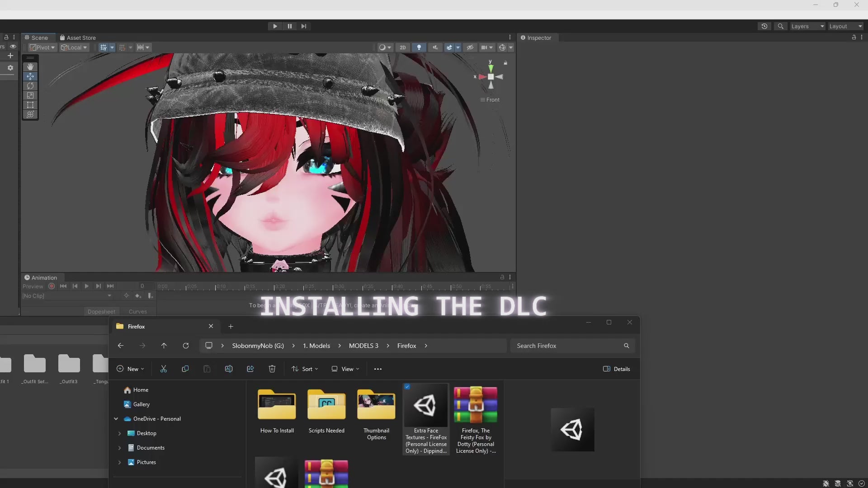Open the Layout dropdown
The image size is (868, 488).
pyautogui.click(x=845, y=26)
